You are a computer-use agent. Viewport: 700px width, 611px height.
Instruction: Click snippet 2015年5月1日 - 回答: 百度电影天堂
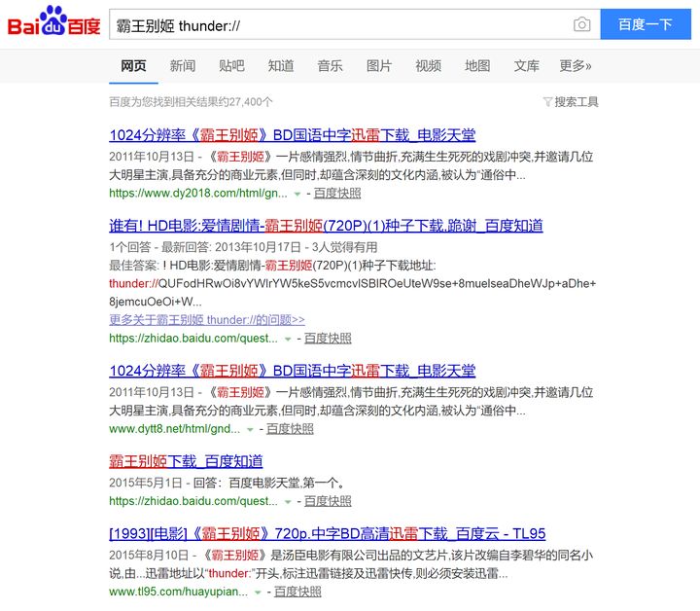click(227, 483)
